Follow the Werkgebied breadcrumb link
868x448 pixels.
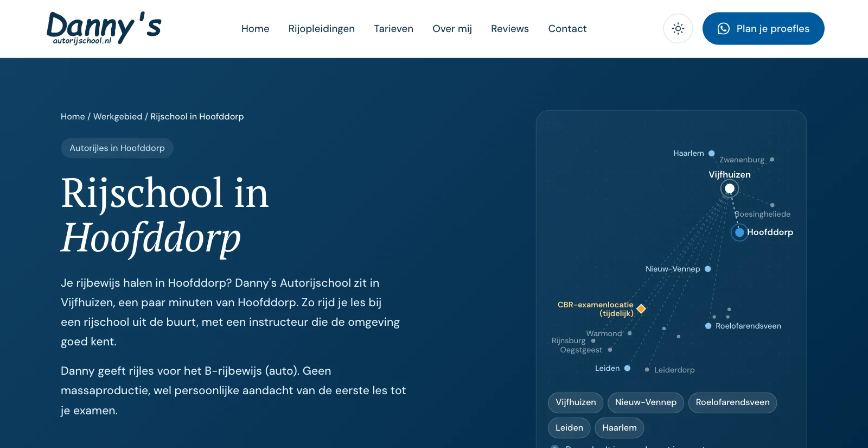pyautogui.click(x=118, y=117)
